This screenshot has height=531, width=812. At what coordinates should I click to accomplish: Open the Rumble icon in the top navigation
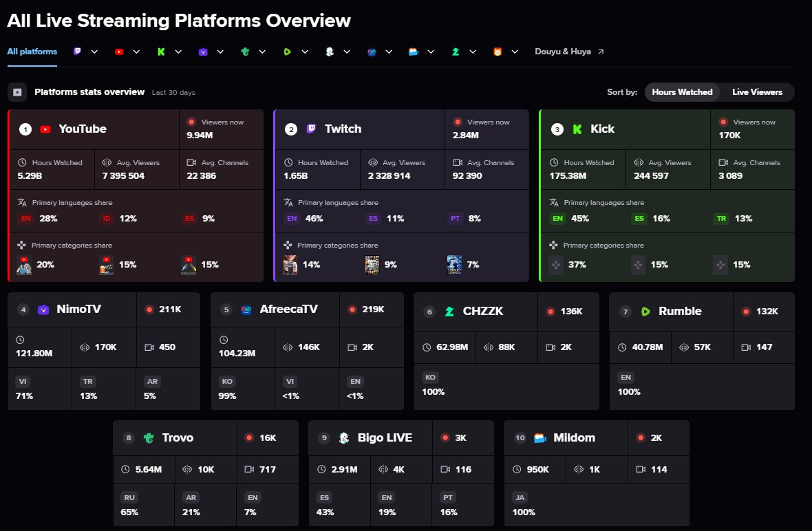point(287,52)
